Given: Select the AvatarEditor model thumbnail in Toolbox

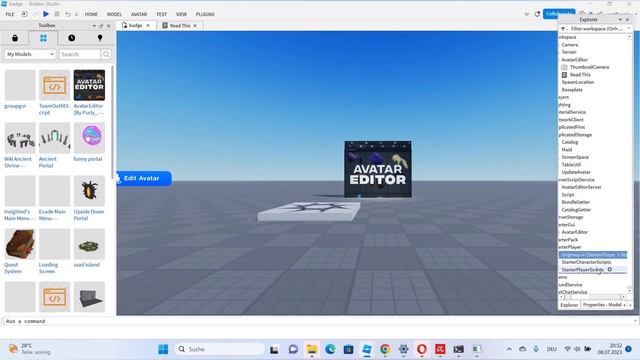Looking at the screenshot, I should coord(89,85).
